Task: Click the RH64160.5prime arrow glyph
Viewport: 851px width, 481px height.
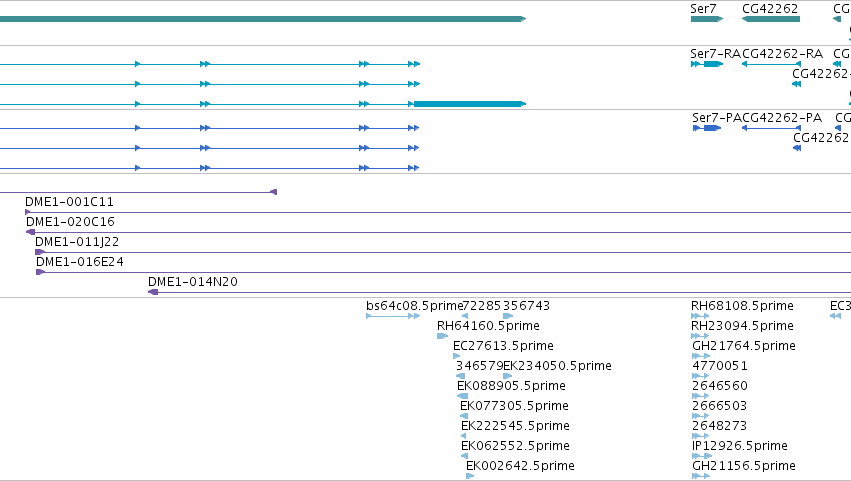Action: coord(442,336)
